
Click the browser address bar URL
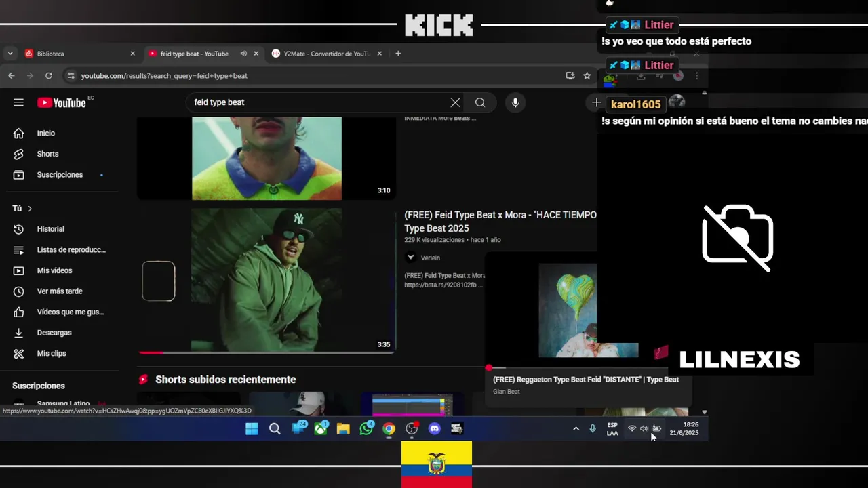coord(164,76)
